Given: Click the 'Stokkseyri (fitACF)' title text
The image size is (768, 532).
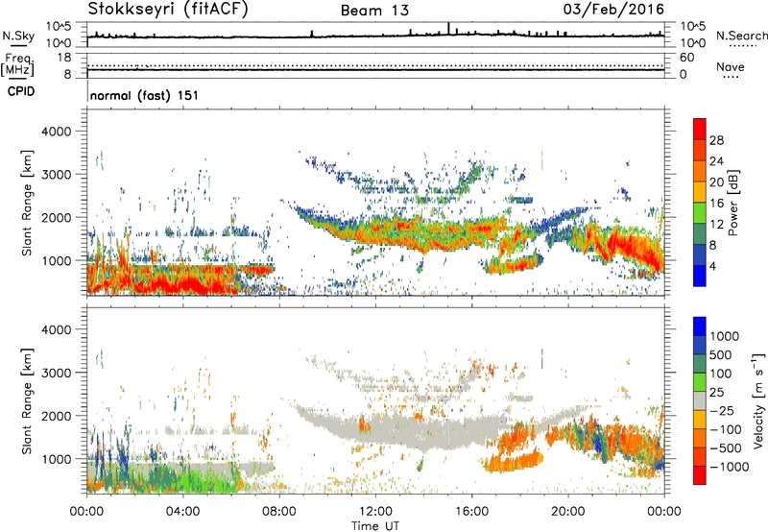Looking at the screenshot, I should click(x=168, y=10).
